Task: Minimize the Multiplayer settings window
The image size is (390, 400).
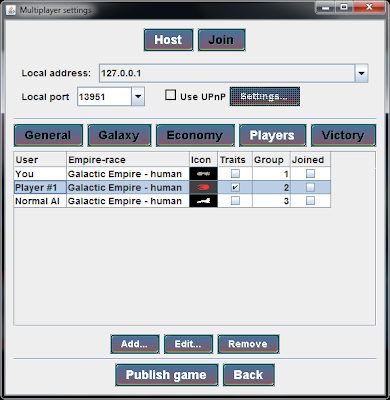Action: (326, 7)
